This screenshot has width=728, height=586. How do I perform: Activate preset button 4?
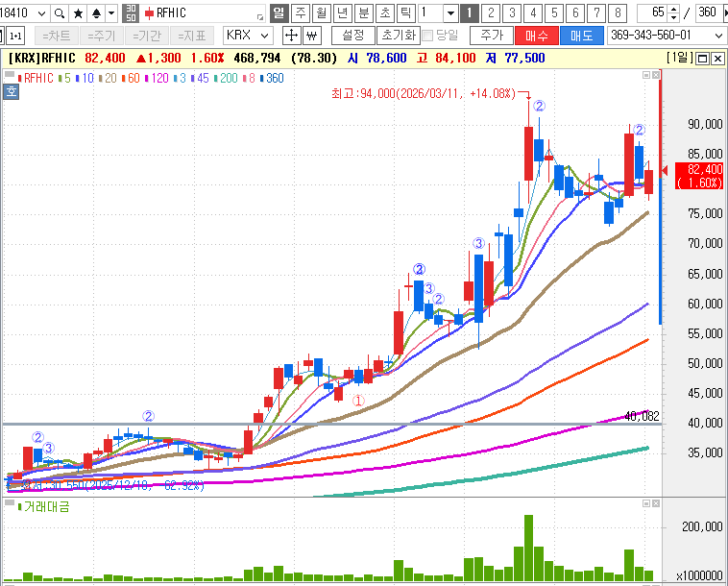(x=533, y=13)
